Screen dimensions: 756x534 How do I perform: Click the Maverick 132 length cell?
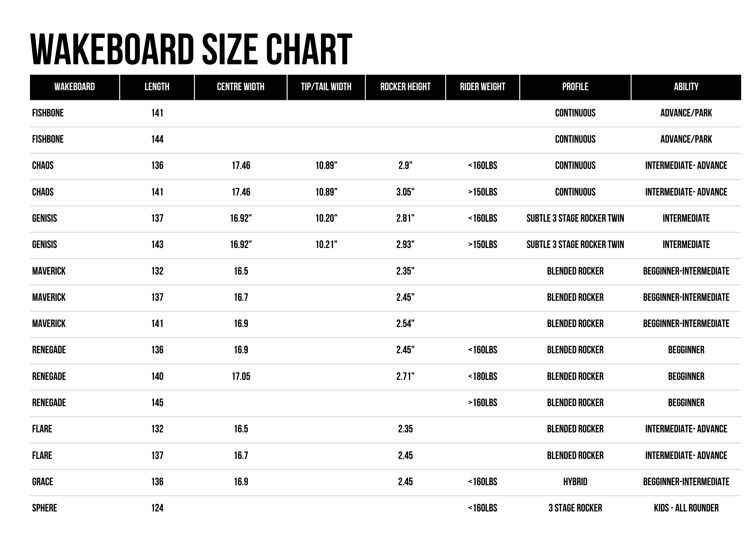point(157,271)
